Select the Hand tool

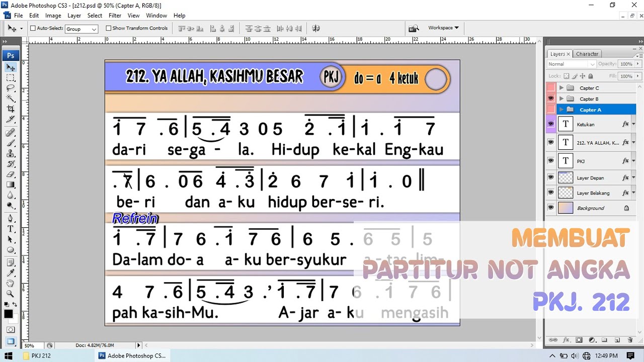pos(11,284)
